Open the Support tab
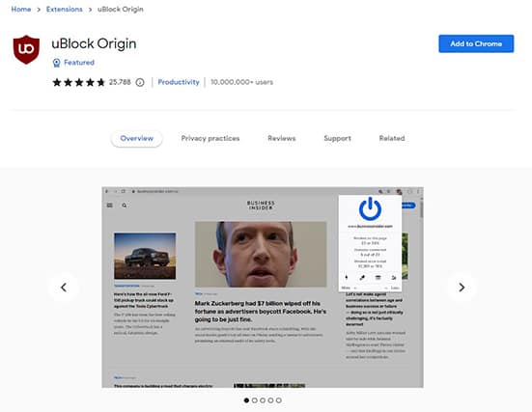532x412 pixels. [x=337, y=138]
